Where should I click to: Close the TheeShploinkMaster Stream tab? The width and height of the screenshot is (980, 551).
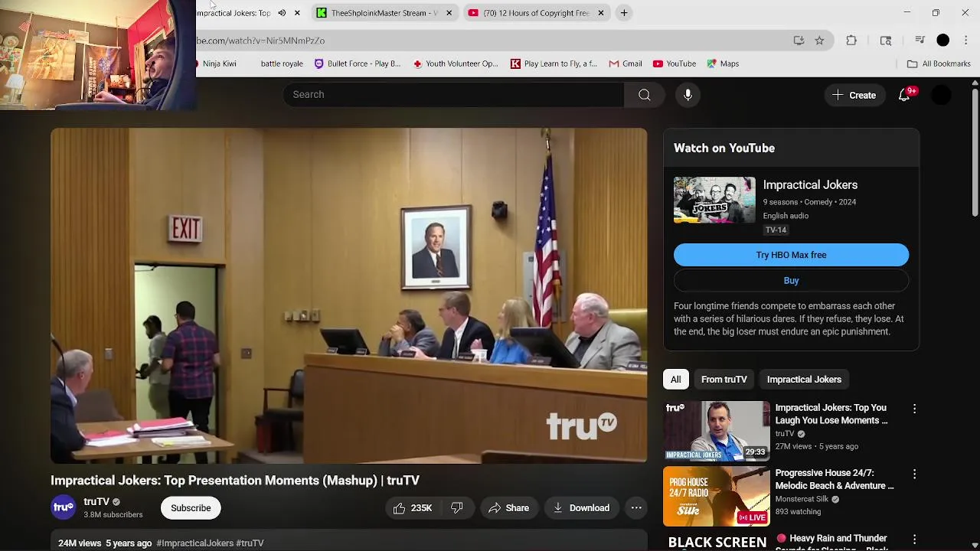click(x=449, y=13)
